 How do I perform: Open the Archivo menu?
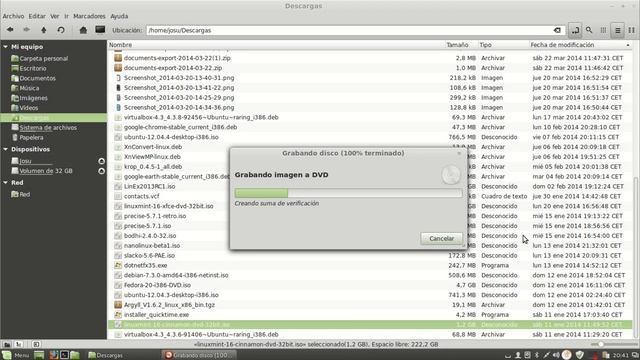[x=13, y=16]
